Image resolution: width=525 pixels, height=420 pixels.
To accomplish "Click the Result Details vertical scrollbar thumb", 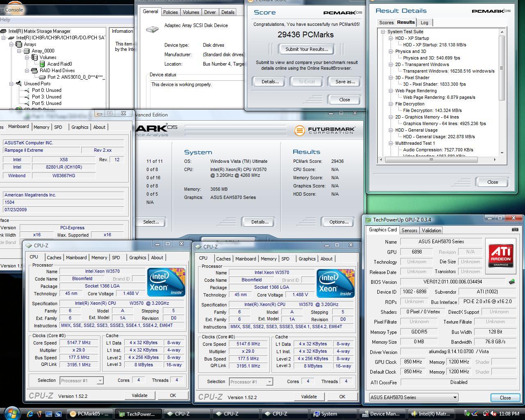I will point(502,67).
